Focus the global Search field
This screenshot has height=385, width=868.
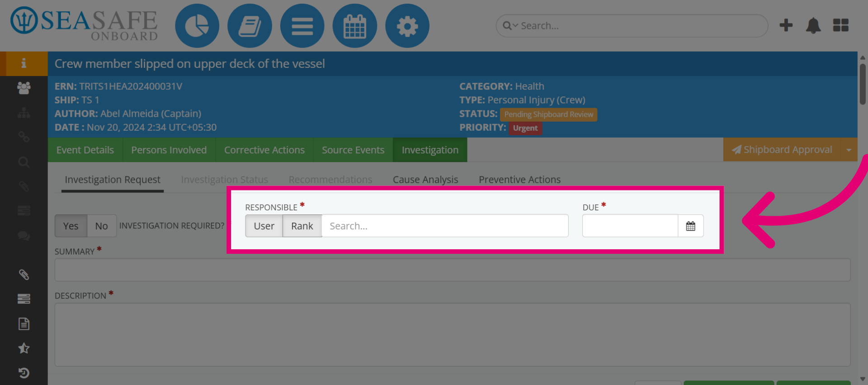pyautogui.click(x=632, y=26)
